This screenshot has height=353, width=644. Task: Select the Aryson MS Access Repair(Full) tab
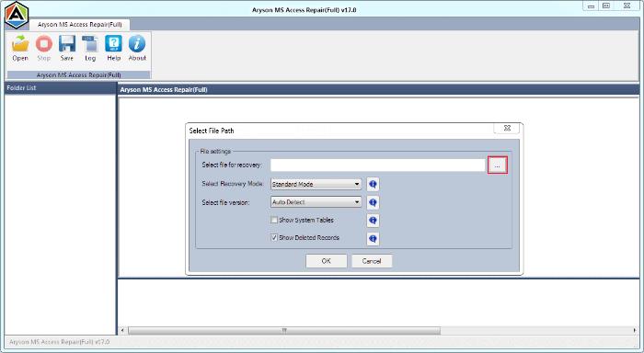pyautogui.click(x=80, y=24)
